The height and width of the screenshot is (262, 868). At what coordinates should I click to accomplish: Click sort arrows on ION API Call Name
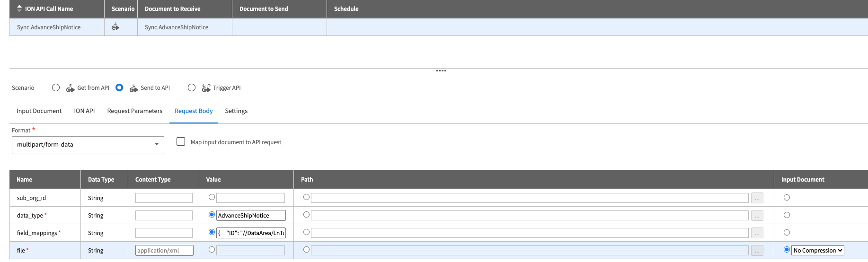pos(19,9)
